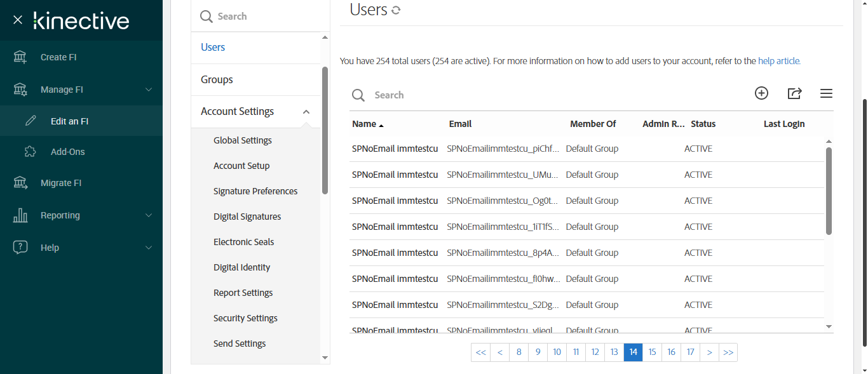Viewport: 868px width, 374px height.
Task: Expand the Reporting menu chevron
Action: 149,215
